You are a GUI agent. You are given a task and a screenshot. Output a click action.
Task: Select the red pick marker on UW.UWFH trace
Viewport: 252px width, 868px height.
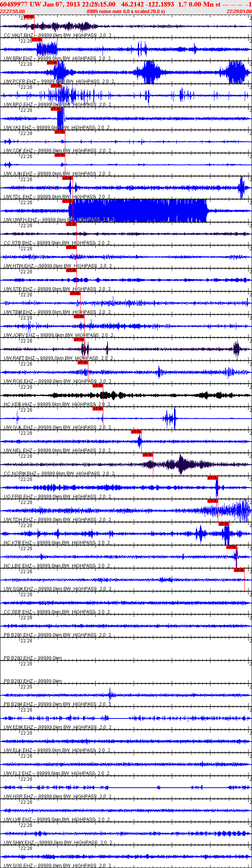point(67,201)
